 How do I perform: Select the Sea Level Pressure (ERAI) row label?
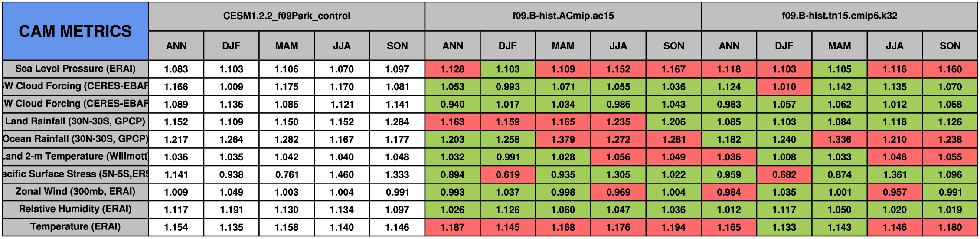pos(75,69)
